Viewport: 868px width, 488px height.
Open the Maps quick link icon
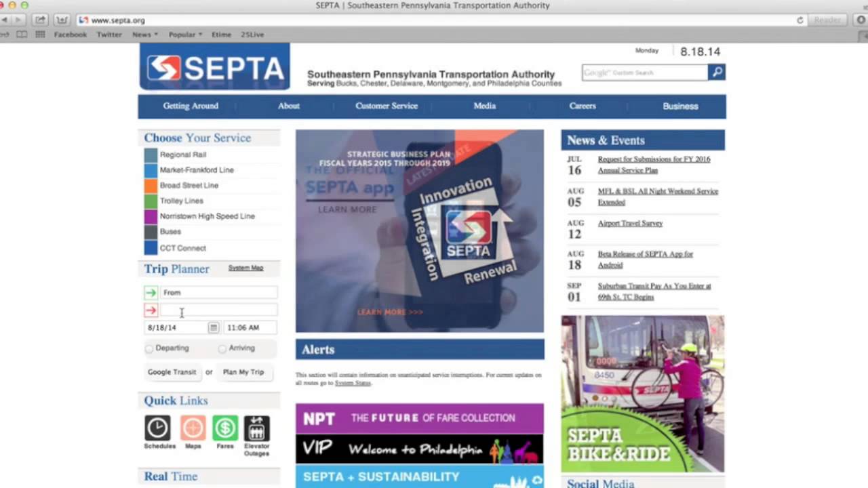pos(193,428)
